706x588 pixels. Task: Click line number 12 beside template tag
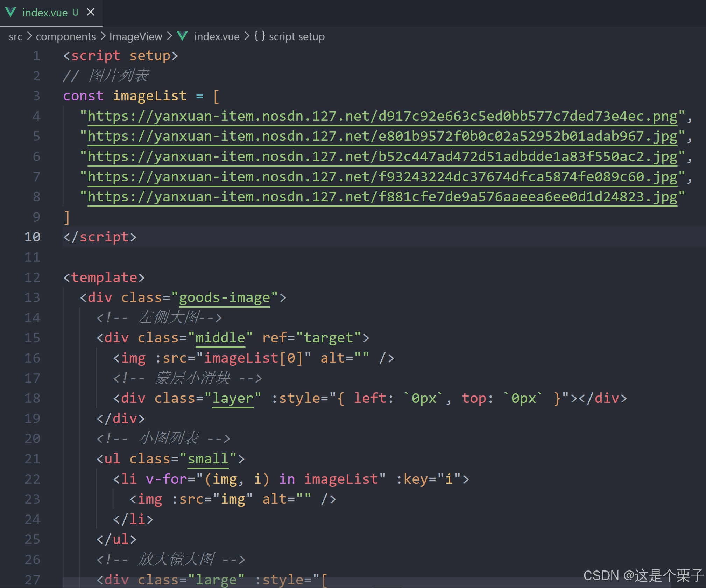[x=33, y=278]
